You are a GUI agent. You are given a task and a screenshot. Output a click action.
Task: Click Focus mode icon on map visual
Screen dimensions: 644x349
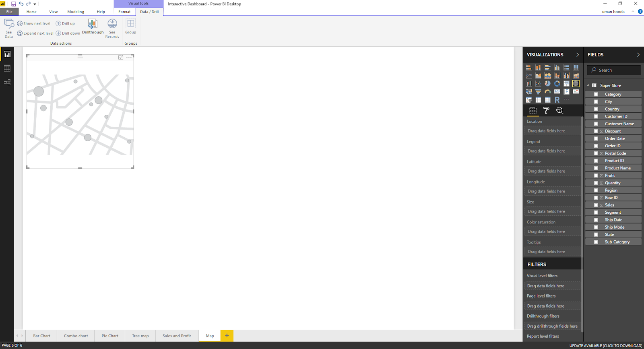point(121,58)
